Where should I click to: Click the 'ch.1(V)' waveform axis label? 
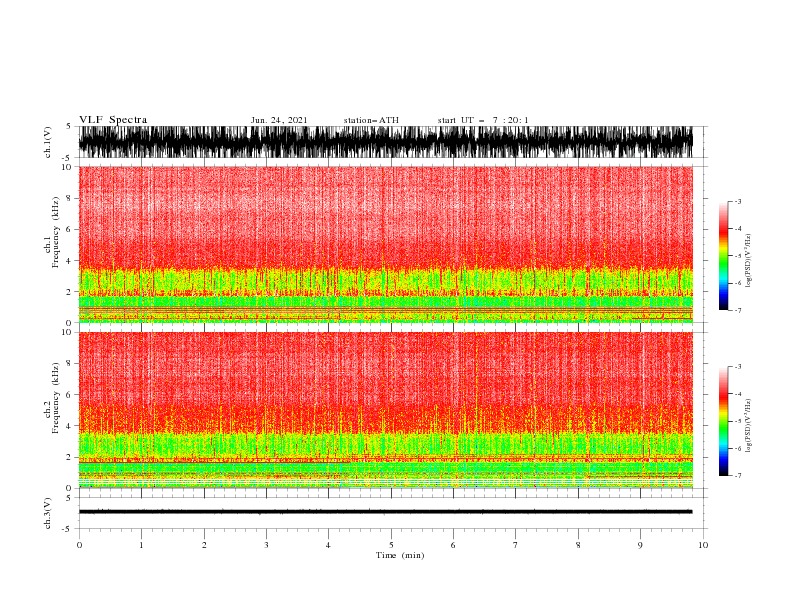point(48,142)
